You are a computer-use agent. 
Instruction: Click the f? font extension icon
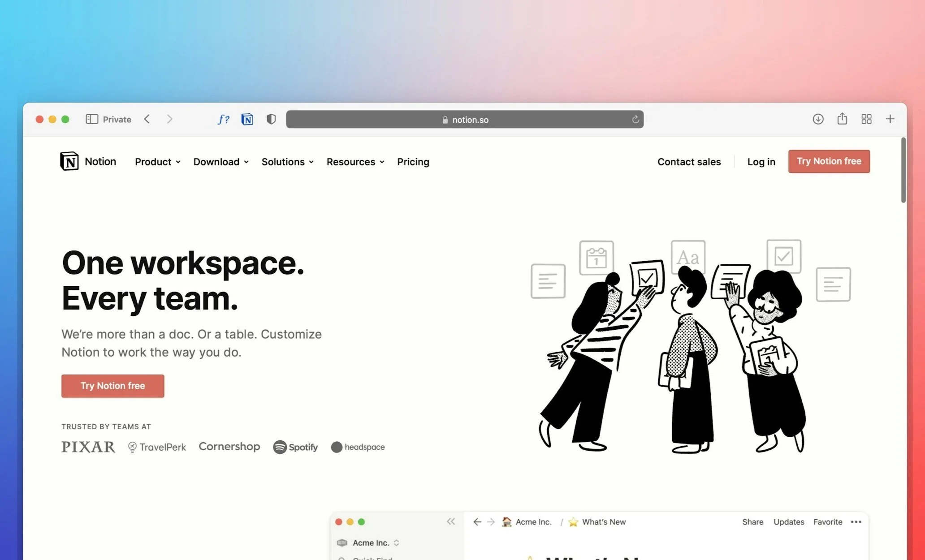(223, 119)
